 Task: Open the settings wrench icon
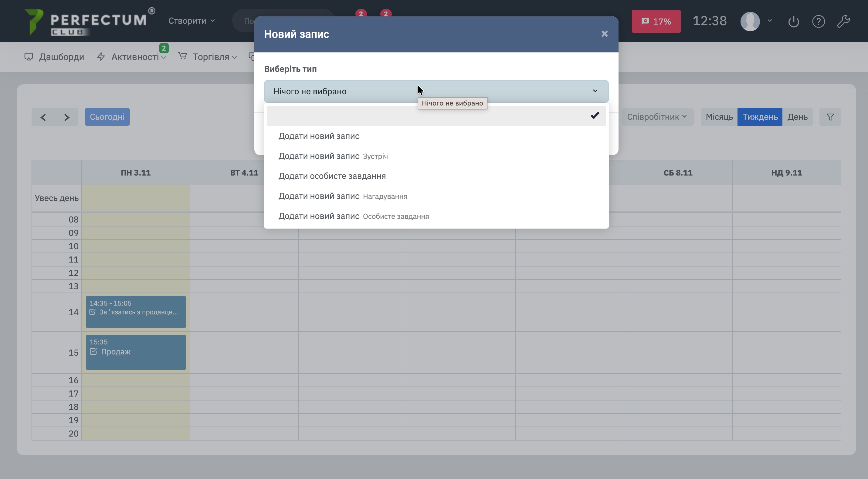[x=843, y=22]
